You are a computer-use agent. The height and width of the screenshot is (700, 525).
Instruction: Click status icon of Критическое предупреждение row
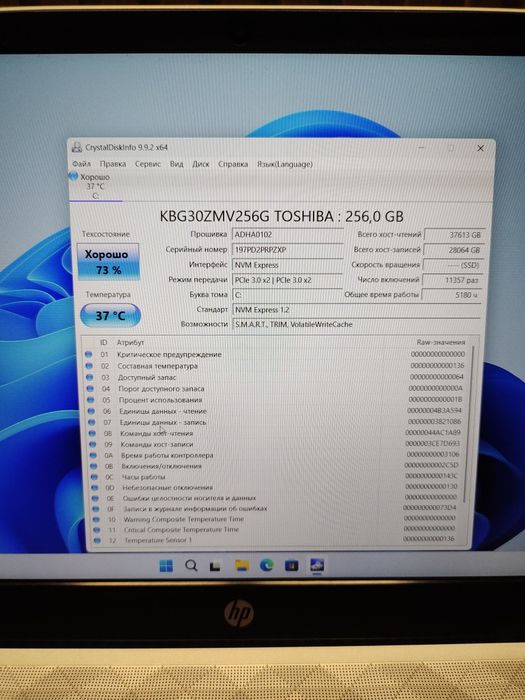(88, 354)
